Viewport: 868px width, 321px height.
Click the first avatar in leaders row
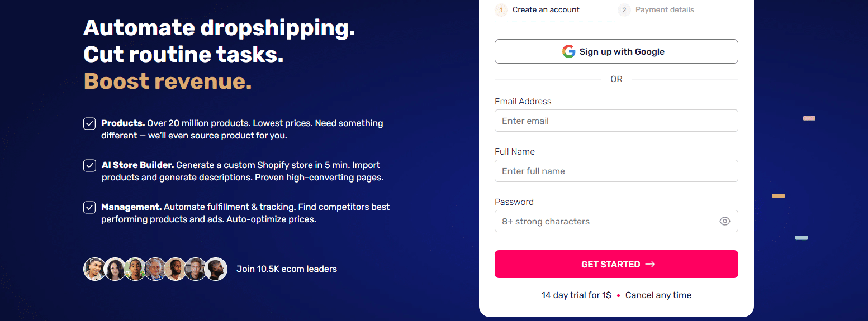[x=94, y=269]
